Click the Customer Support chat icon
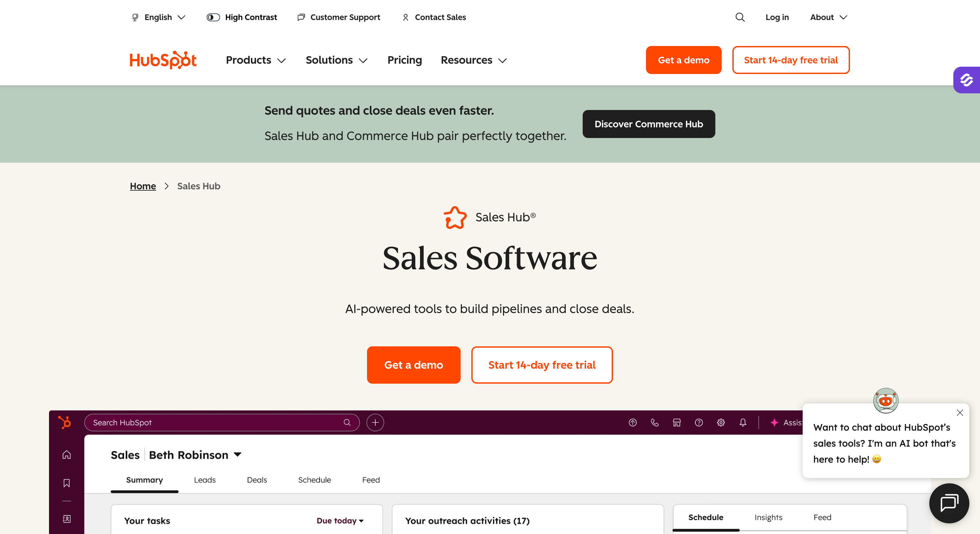This screenshot has width=980, height=534. (x=301, y=17)
